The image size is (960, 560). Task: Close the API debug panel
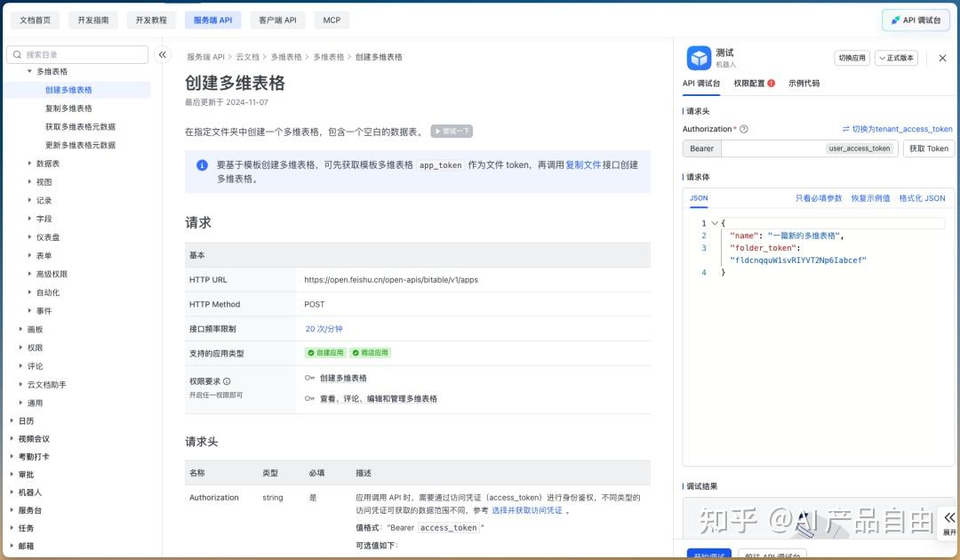click(x=942, y=58)
